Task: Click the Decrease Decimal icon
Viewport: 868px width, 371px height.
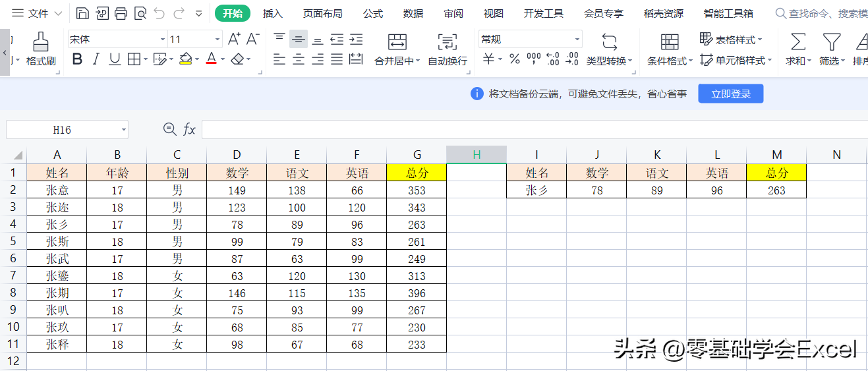Action: point(572,59)
